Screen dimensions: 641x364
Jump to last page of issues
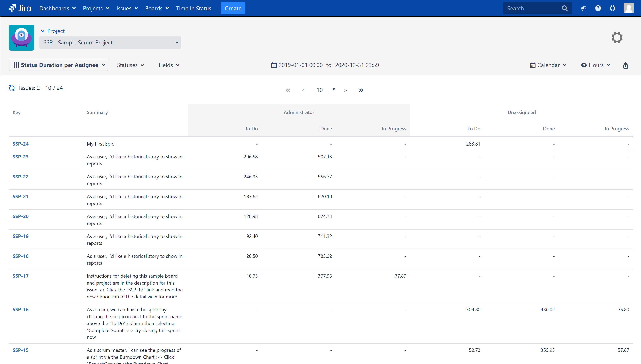[361, 90]
